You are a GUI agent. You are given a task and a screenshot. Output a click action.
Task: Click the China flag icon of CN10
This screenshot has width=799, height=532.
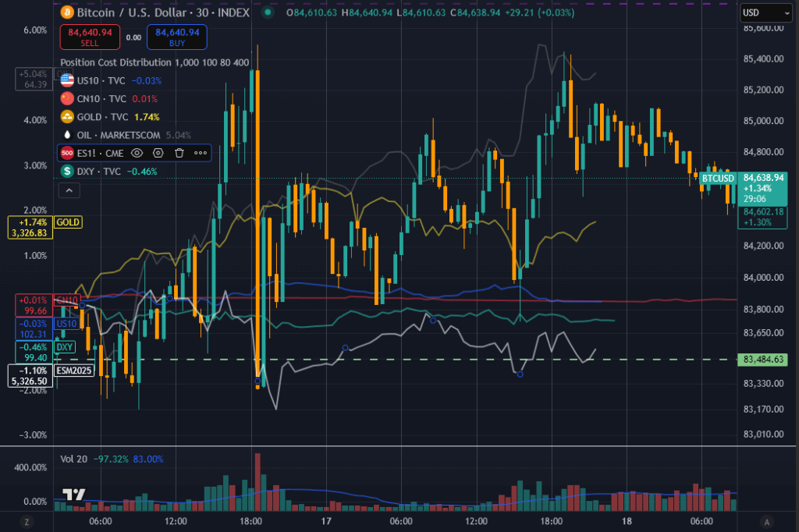click(67, 99)
